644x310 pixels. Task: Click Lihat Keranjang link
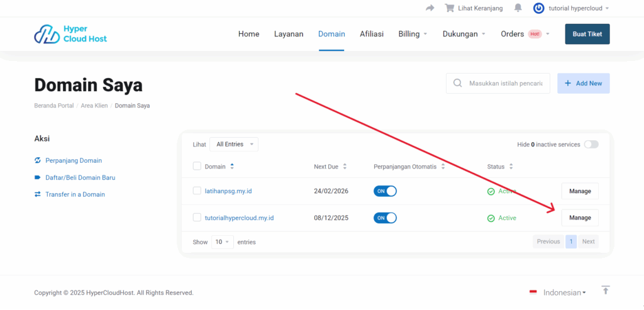480,8
